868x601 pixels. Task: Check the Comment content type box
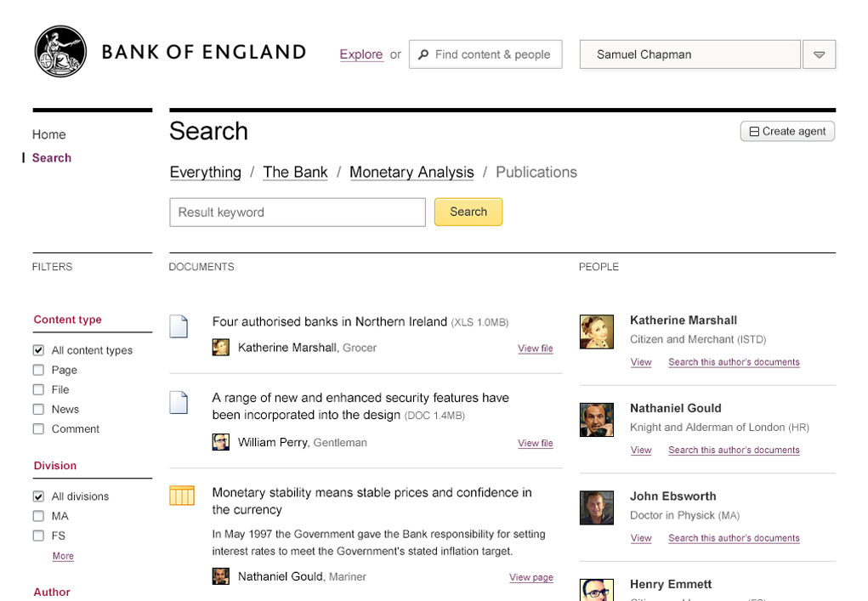(x=38, y=429)
